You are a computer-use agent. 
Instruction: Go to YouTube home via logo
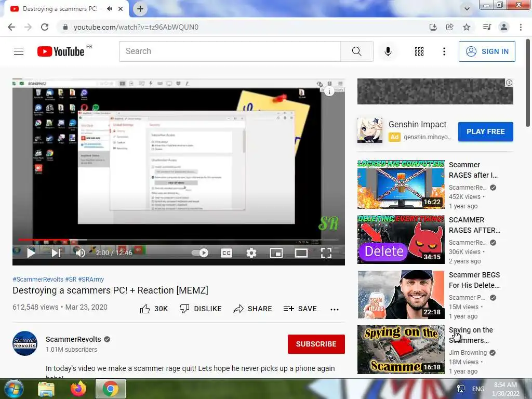tap(61, 51)
